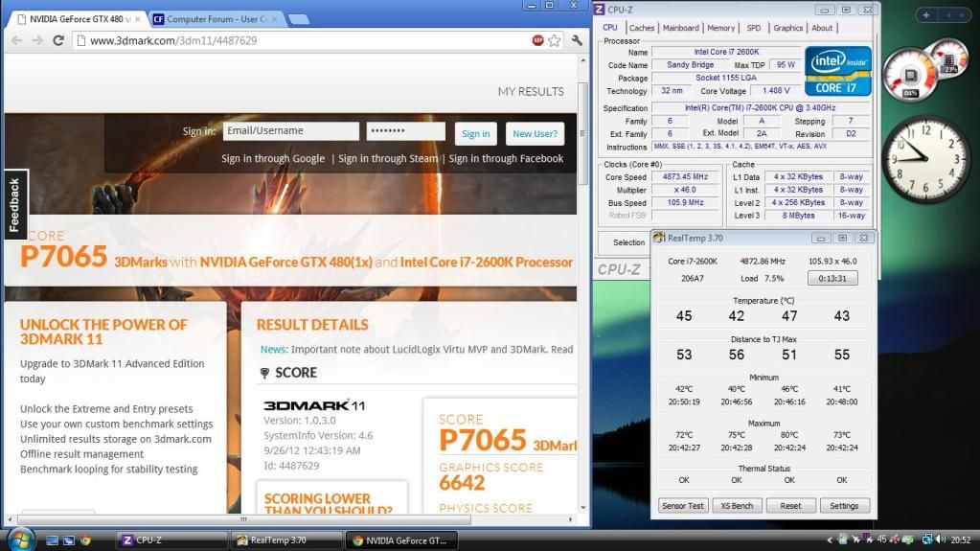This screenshot has width=980, height=551.
Task: Click the 'GRAPHICS SCORE' value 6642
Action: tap(462, 483)
